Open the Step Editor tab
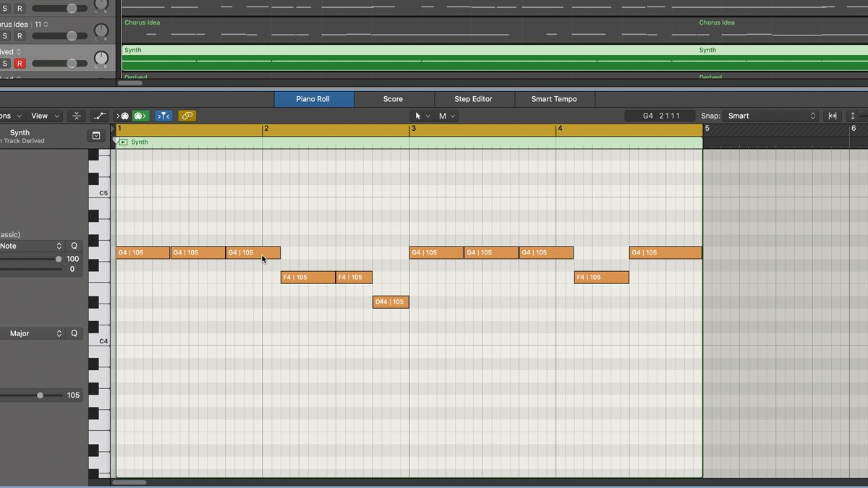Viewport: 868px width, 488px height. pyautogui.click(x=474, y=98)
